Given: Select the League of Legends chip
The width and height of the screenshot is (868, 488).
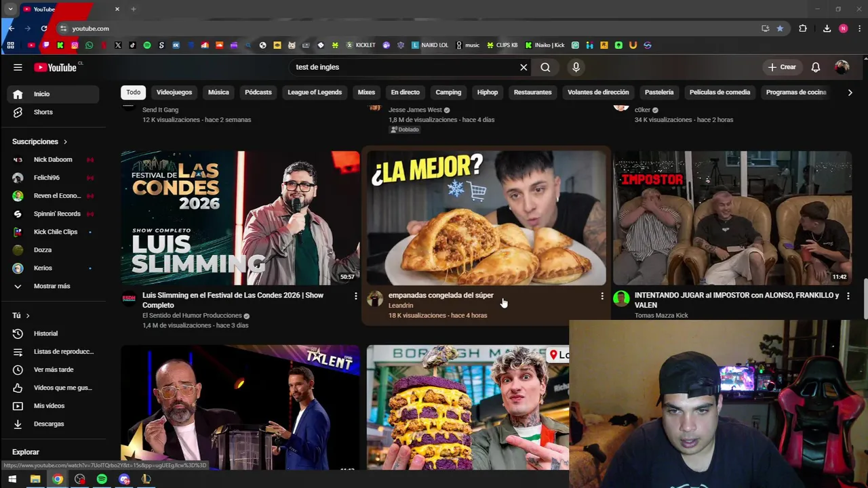Looking at the screenshot, I should click(x=315, y=92).
